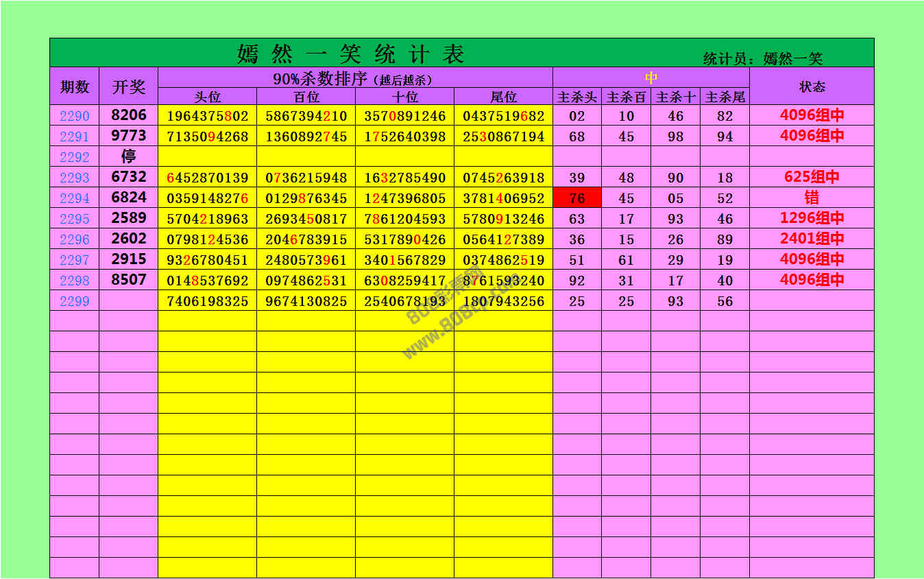Select the 期数 column header
924x579 pixels.
[74, 86]
